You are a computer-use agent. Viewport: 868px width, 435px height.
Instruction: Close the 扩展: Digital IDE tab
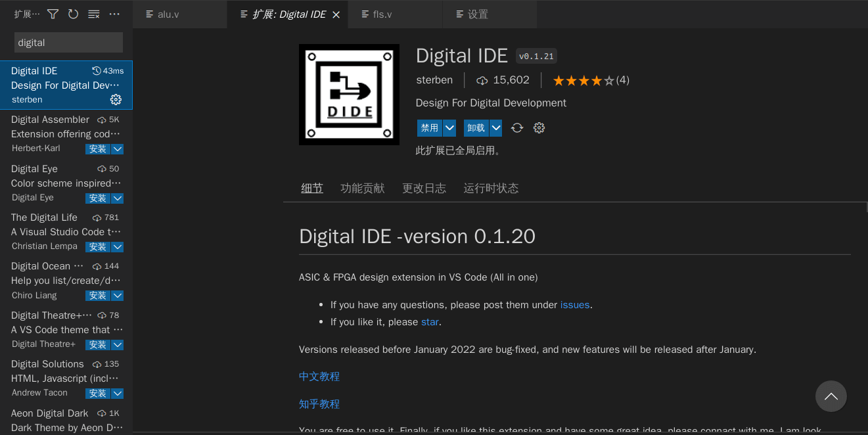(x=336, y=14)
